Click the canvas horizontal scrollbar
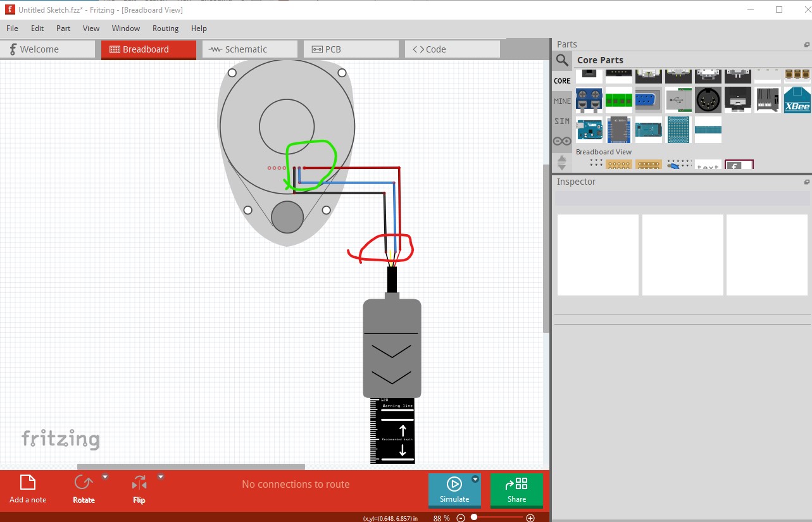Screen dimensions: 812x522 (x=191, y=467)
